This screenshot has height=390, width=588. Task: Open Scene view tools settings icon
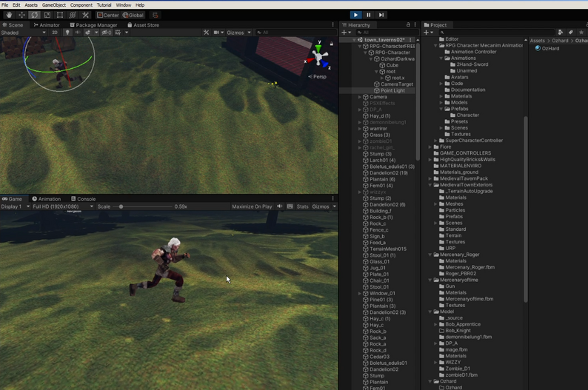[206, 33]
